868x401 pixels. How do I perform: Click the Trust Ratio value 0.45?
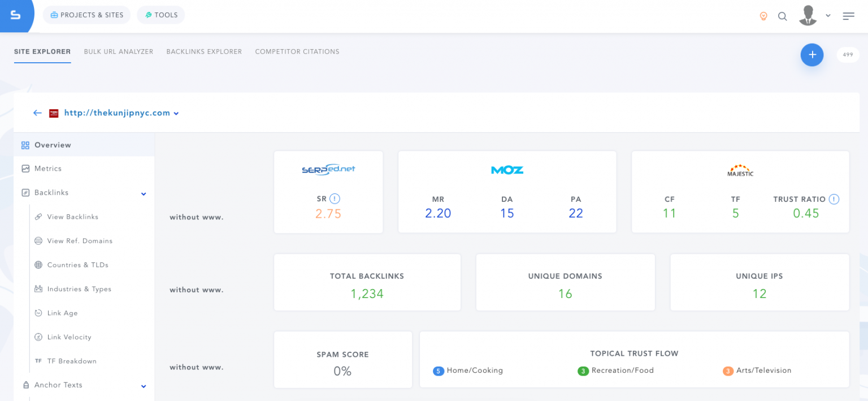pos(806,213)
